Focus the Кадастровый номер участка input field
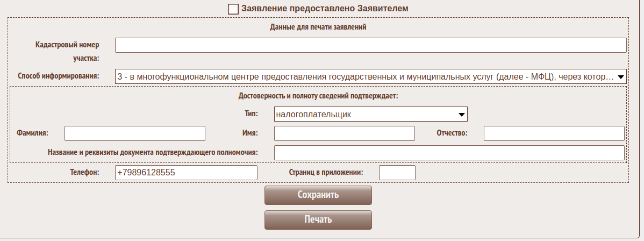The width and height of the screenshot is (644, 241). pyautogui.click(x=370, y=45)
